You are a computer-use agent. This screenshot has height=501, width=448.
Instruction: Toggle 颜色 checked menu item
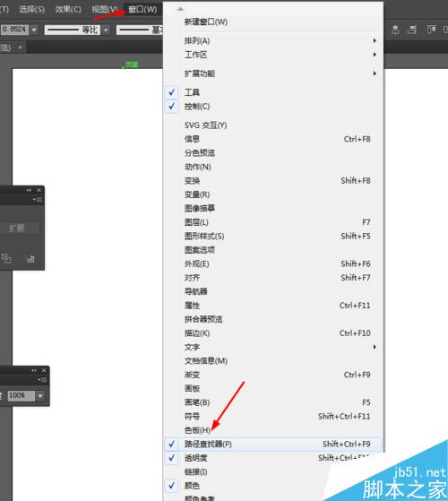click(273, 486)
